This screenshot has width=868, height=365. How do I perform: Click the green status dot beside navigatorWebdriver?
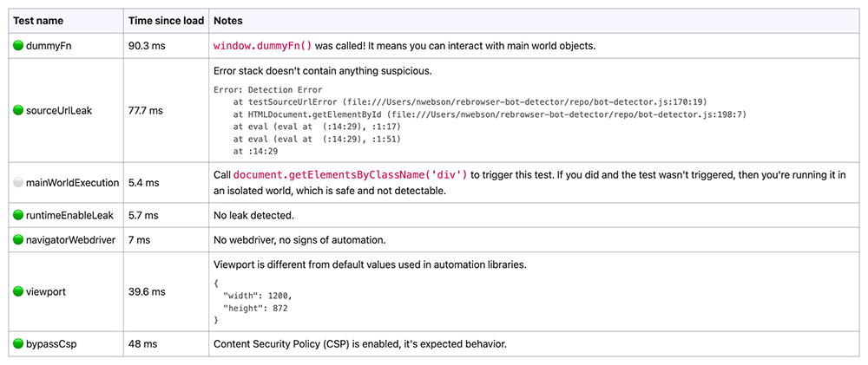pyautogui.click(x=18, y=240)
